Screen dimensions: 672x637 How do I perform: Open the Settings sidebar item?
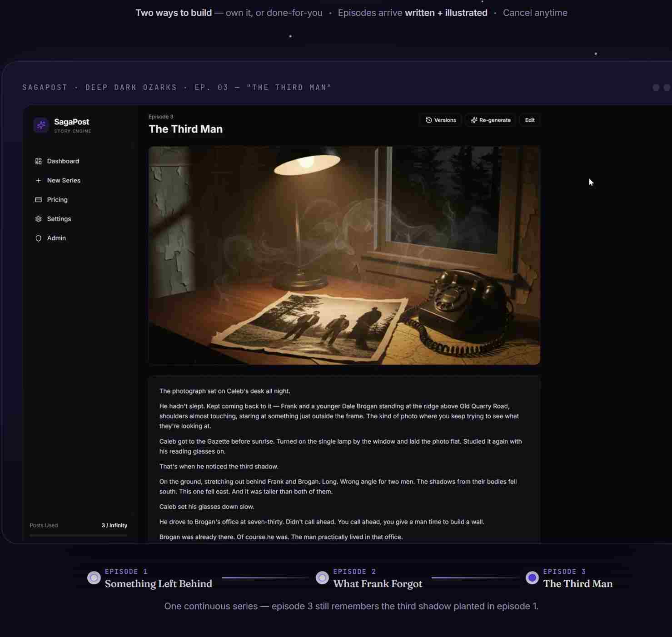click(x=80, y=219)
